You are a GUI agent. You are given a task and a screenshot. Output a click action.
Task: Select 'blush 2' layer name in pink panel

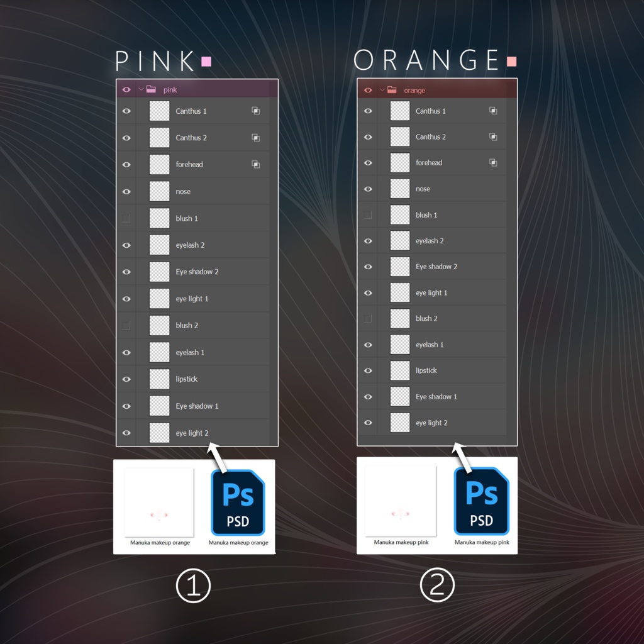(187, 325)
